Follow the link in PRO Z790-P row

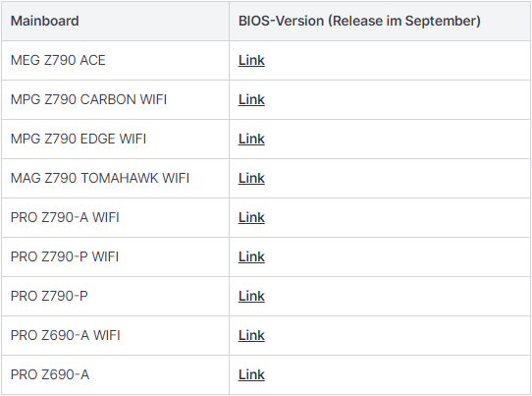(x=251, y=296)
